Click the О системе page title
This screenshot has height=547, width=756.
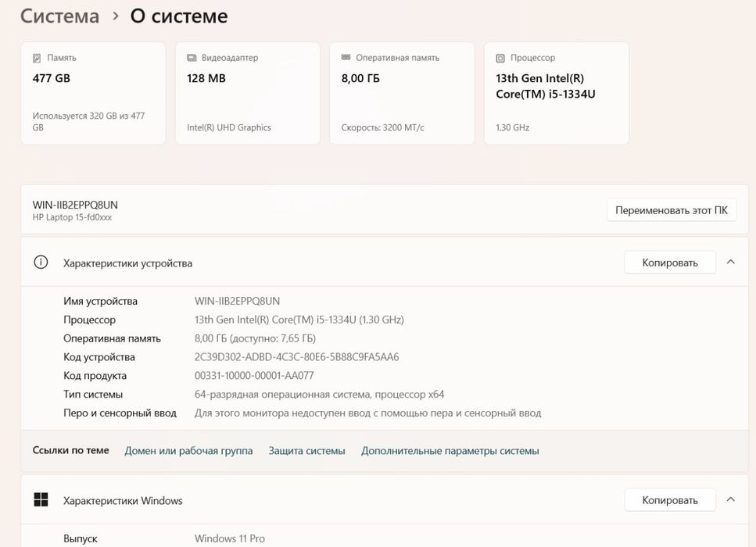179,16
